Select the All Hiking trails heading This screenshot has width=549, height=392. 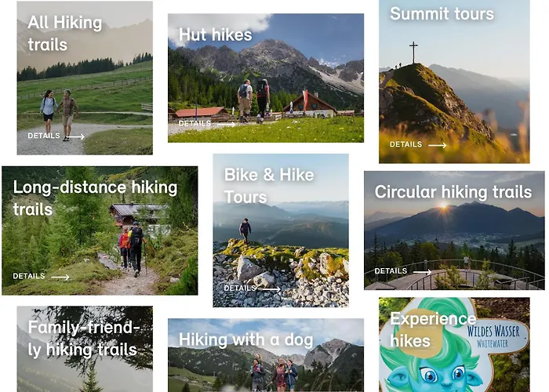pyautogui.click(x=65, y=34)
